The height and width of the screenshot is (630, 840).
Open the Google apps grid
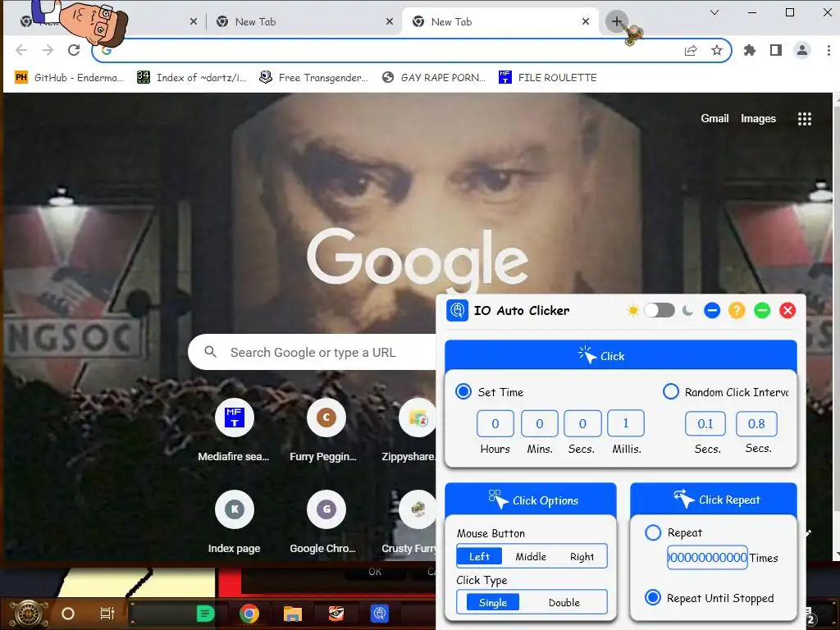(804, 119)
